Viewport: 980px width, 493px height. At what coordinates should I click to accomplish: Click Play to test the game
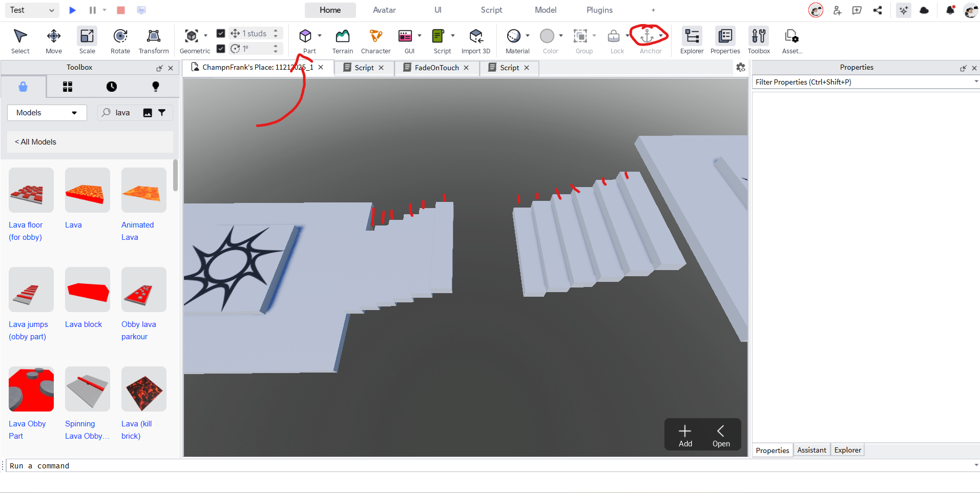72,10
